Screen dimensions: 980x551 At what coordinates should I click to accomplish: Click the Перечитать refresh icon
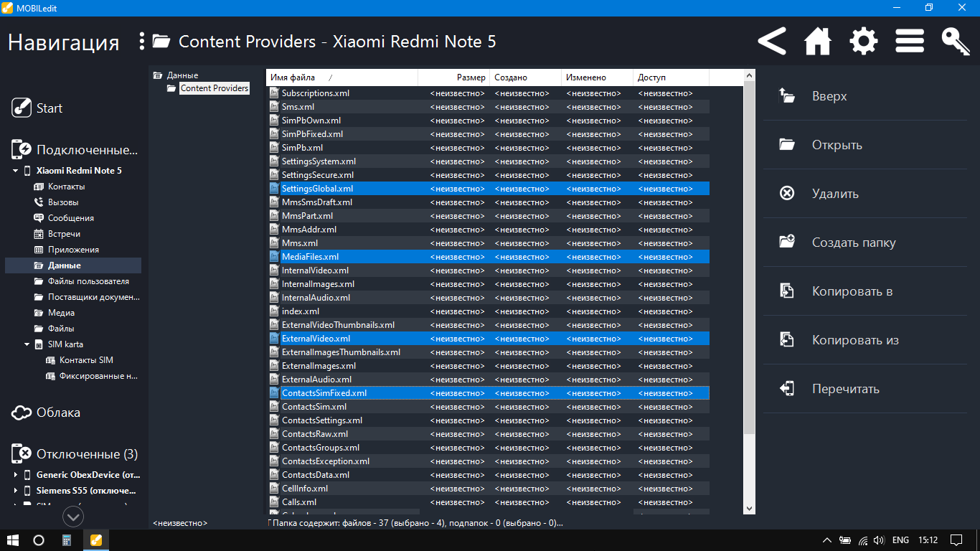pos(787,388)
